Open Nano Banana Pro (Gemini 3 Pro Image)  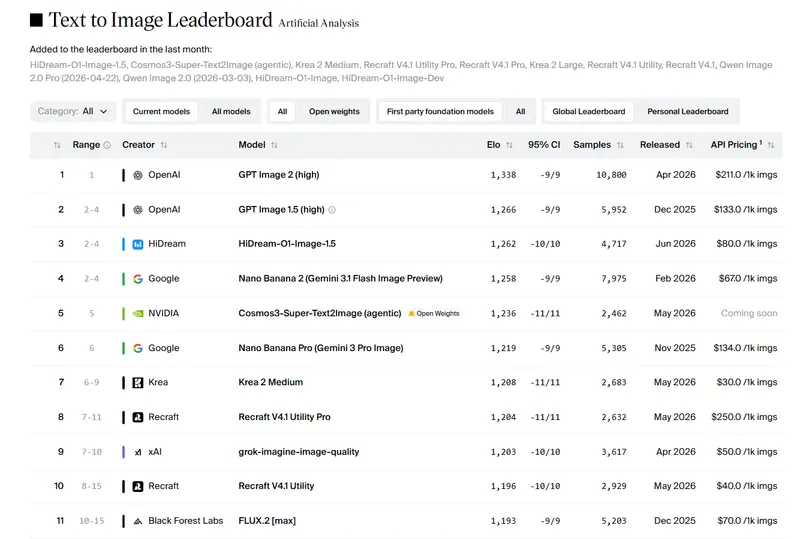click(321, 348)
